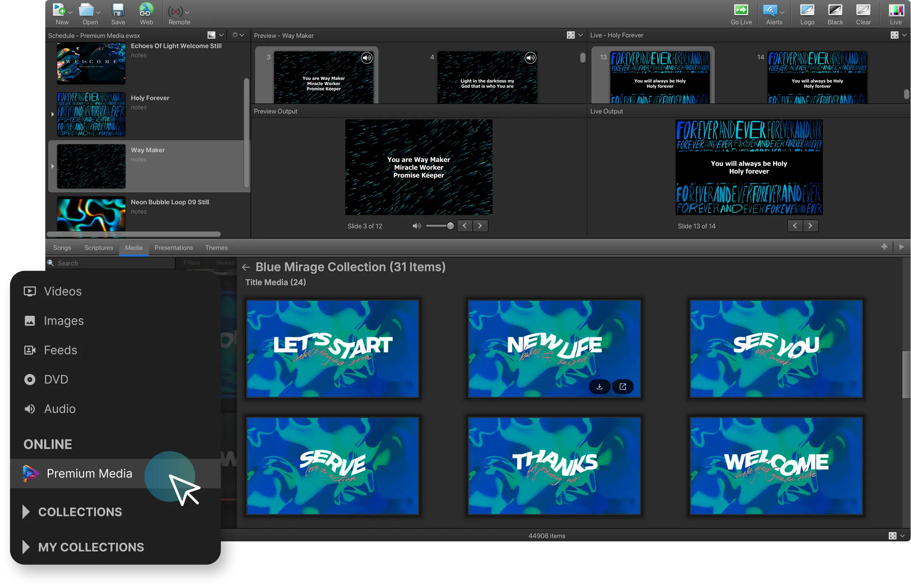This screenshot has height=588, width=911.
Task: Switch to the Songs tab
Action: [62, 248]
